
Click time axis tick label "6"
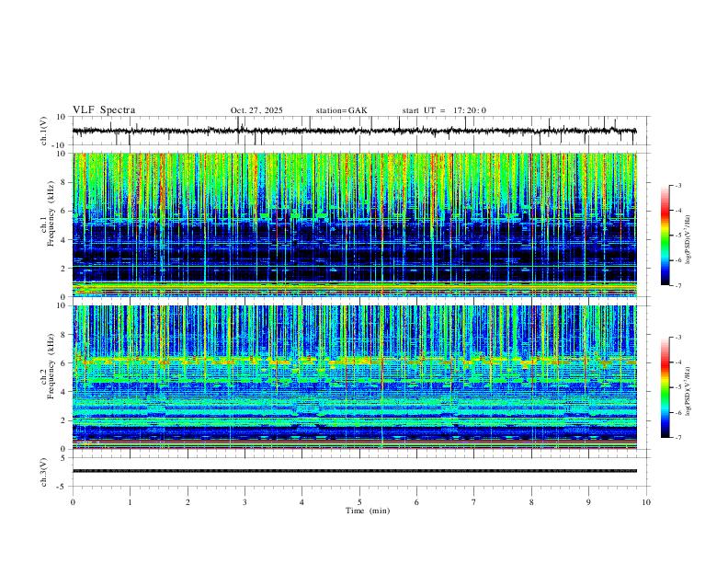[416, 502]
